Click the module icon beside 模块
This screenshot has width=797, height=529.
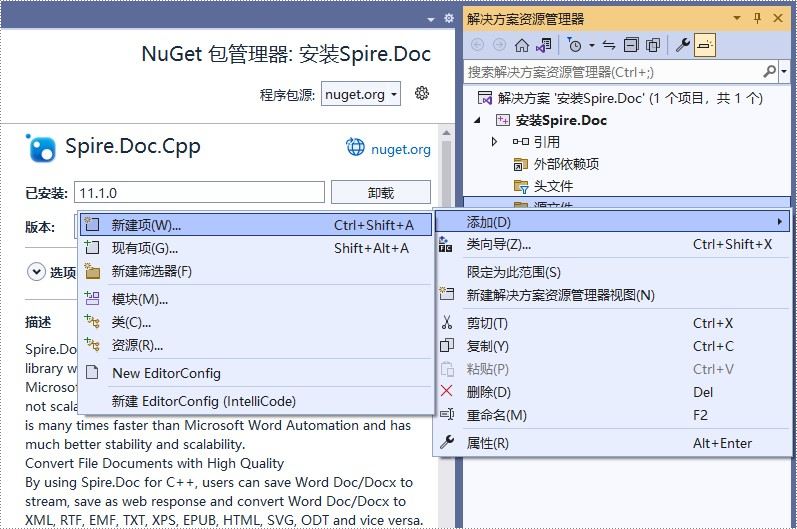(92, 298)
